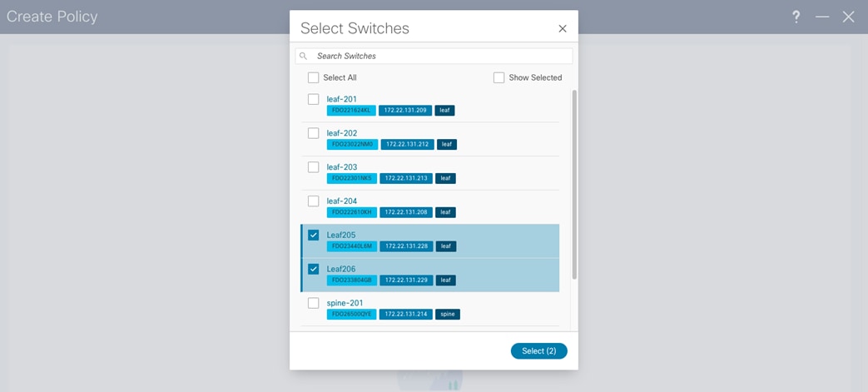Click the search magnifier icon
Image resolution: width=868 pixels, height=392 pixels.
pos(304,56)
